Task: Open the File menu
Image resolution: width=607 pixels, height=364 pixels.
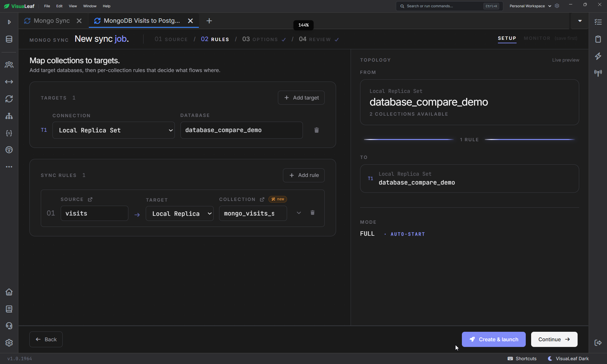Action: pos(47,6)
